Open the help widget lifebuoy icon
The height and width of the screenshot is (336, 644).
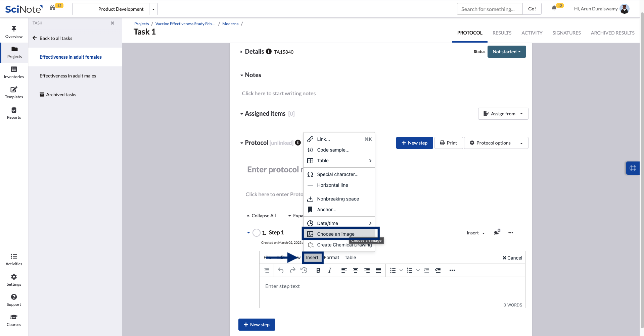click(x=633, y=168)
